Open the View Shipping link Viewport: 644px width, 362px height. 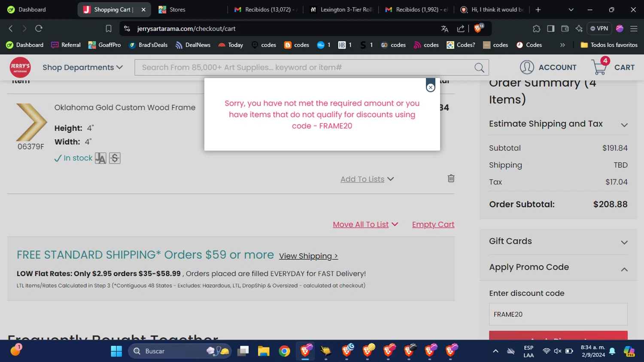[308, 256]
